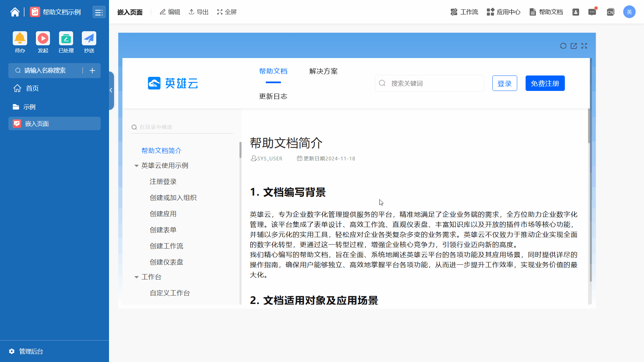Switch language with the CN icon
644x362 pixels.
(x=610, y=12)
